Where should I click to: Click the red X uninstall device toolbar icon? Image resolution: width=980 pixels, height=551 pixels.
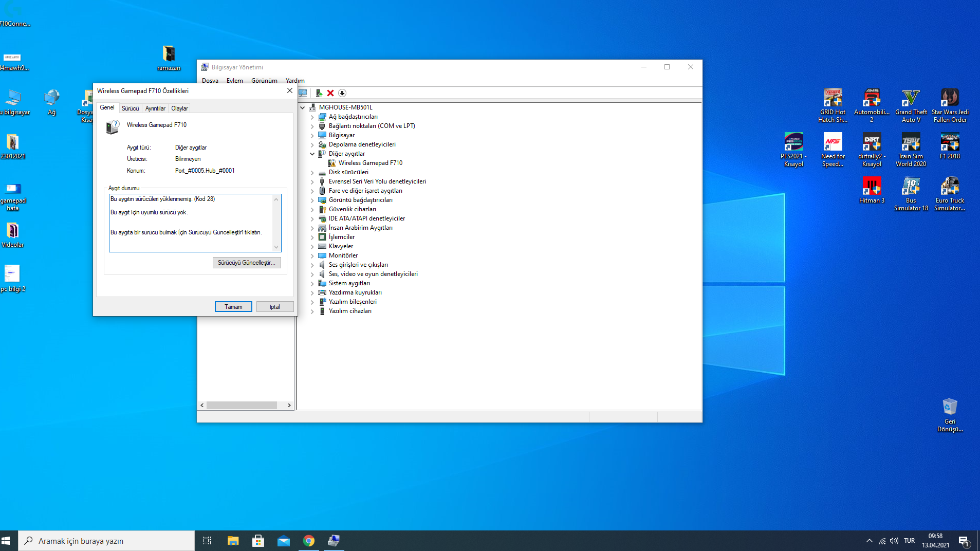pyautogui.click(x=330, y=93)
